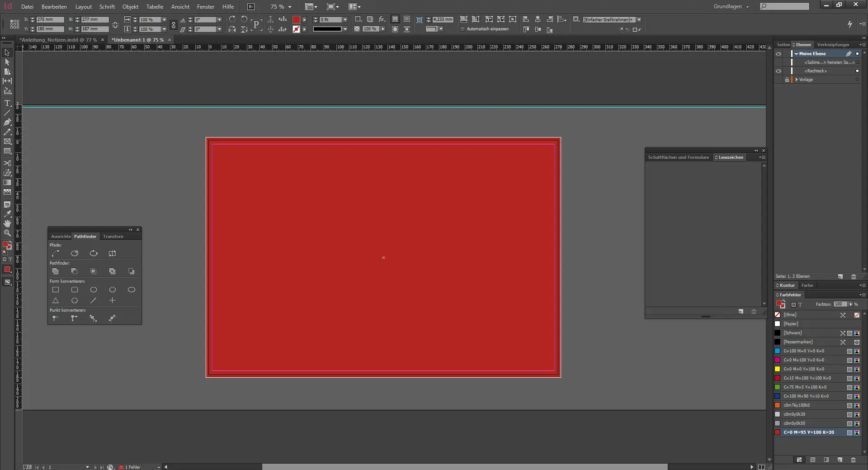Select the Type tool in the toolbox
The height and width of the screenshot is (470, 868).
click(7, 103)
